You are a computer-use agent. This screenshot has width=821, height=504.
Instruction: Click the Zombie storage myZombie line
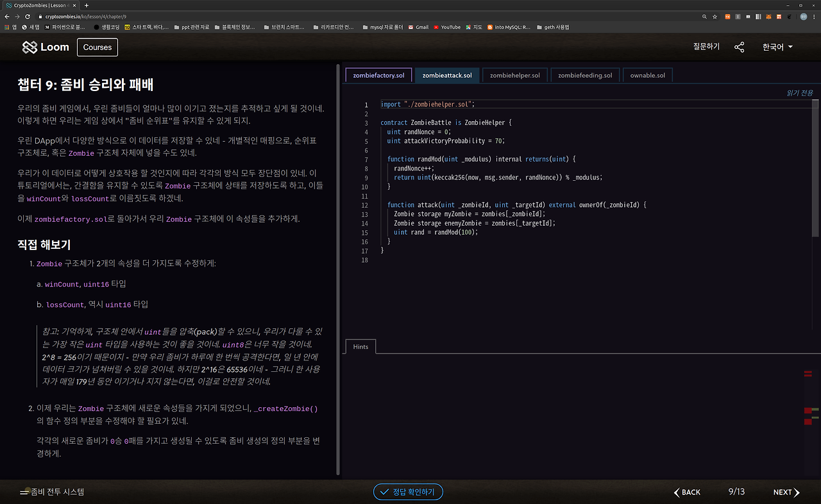tap(470, 214)
